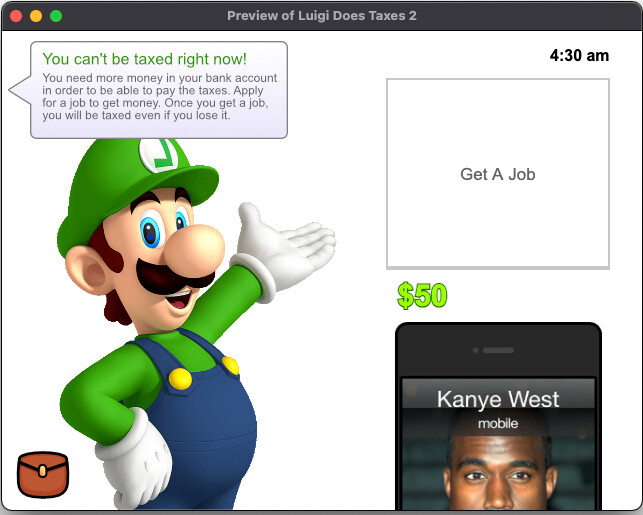The width and height of the screenshot is (643, 515).
Task: Close the preview window with red button
Action: (x=16, y=15)
